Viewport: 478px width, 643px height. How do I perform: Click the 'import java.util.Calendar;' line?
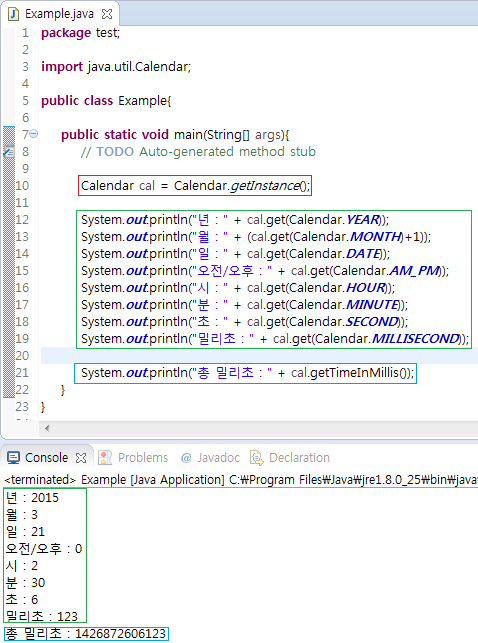pos(116,66)
